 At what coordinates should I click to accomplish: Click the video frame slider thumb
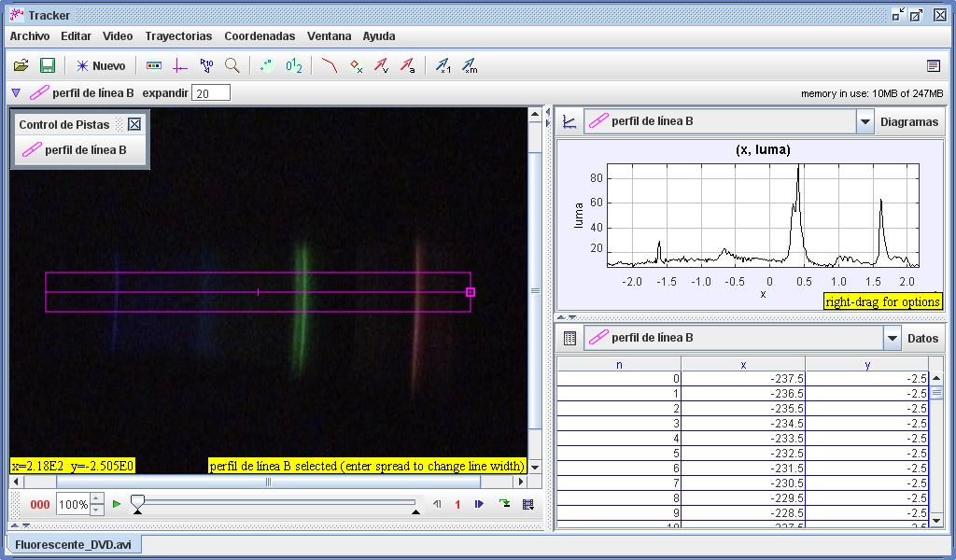click(x=137, y=502)
